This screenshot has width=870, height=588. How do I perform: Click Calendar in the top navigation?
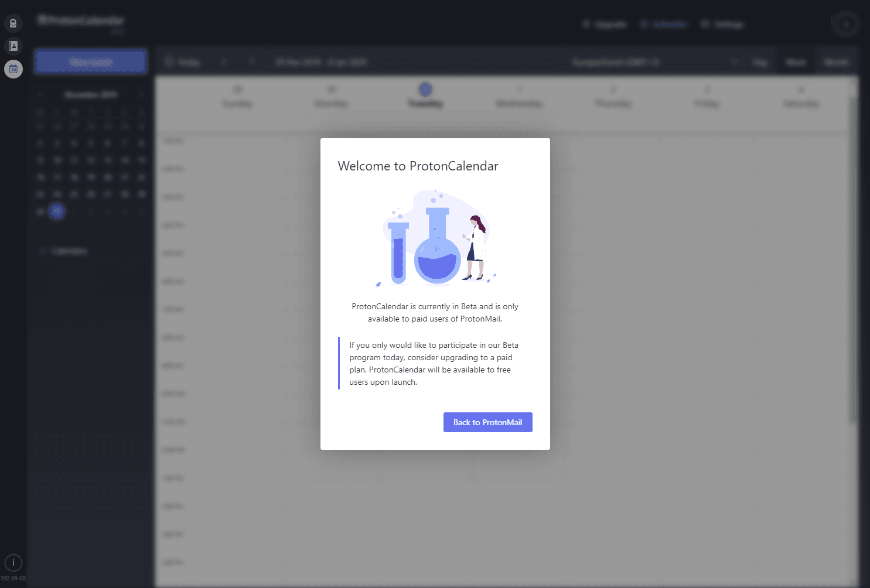coord(664,24)
